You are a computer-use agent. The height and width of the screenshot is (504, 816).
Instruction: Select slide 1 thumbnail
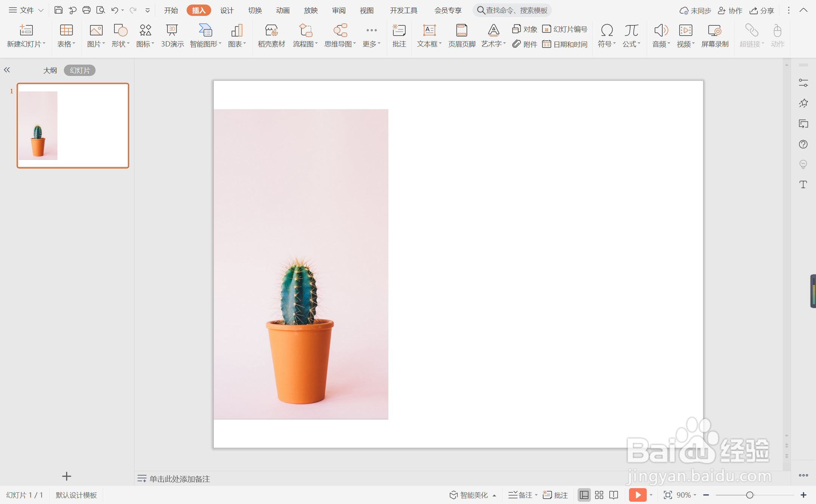73,125
